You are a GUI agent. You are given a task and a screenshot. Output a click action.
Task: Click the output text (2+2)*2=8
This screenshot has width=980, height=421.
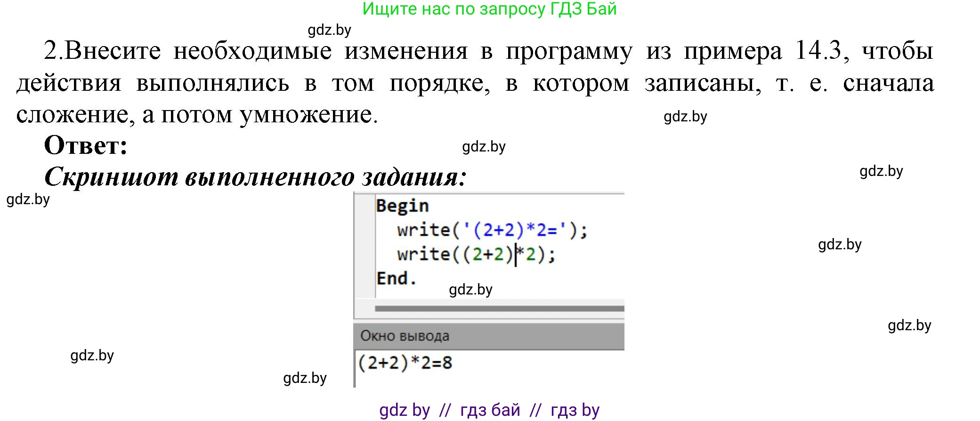point(405,363)
